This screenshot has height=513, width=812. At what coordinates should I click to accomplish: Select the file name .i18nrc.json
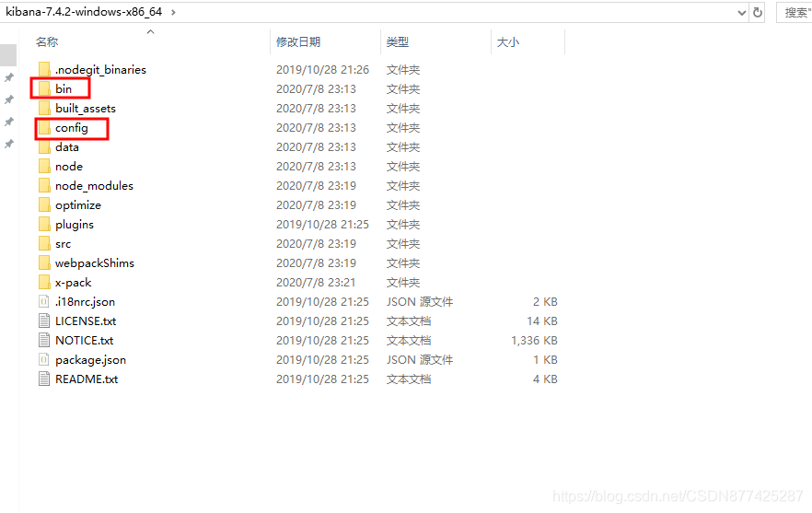85,302
